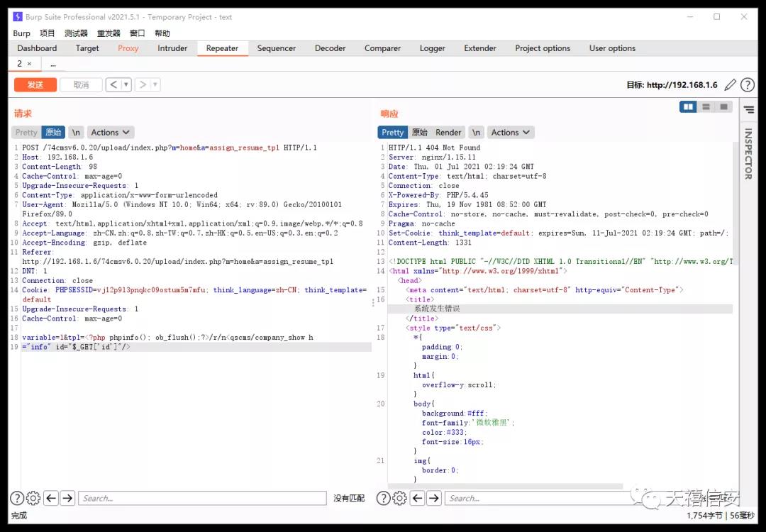Open the 重发器 menu

coord(109,33)
